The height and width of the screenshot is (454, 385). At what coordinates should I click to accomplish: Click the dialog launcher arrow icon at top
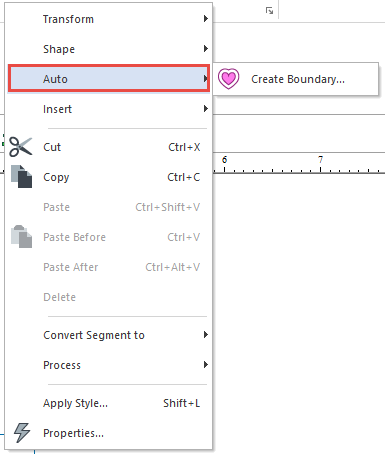(269, 11)
